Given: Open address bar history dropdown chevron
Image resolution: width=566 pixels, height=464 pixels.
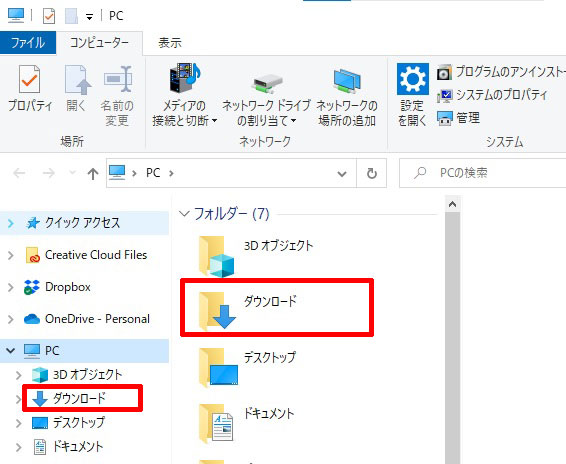Looking at the screenshot, I should pos(341,174).
